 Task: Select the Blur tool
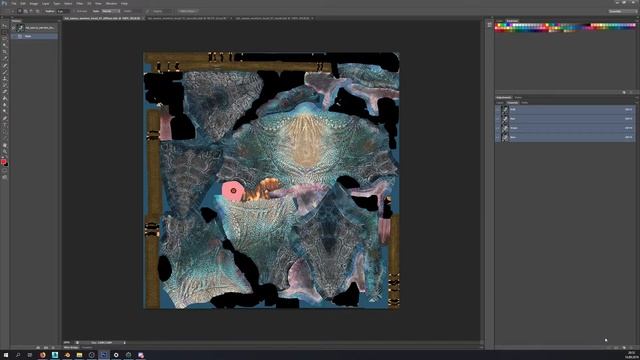click(x=5, y=104)
